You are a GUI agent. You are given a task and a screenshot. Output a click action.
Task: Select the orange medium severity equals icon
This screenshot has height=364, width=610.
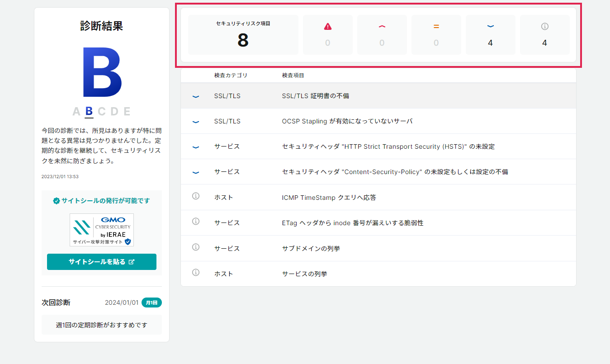[x=436, y=27]
